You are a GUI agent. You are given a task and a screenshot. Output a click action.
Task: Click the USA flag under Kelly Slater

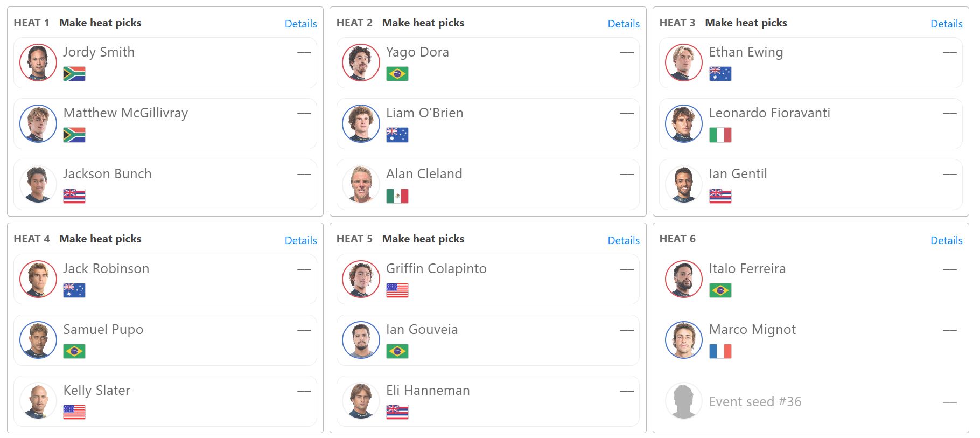(x=74, y=412)
